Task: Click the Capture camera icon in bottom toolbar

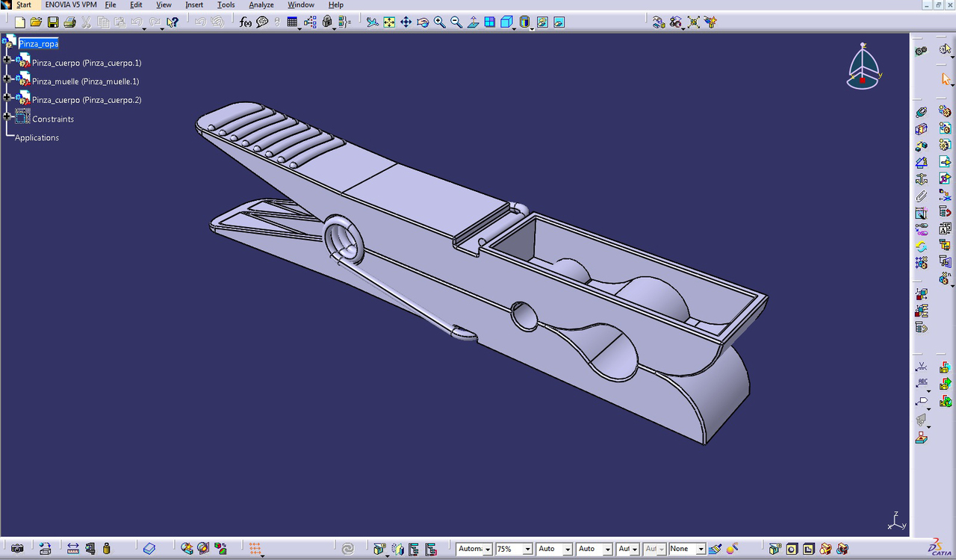Action: (x=17, y=549)
